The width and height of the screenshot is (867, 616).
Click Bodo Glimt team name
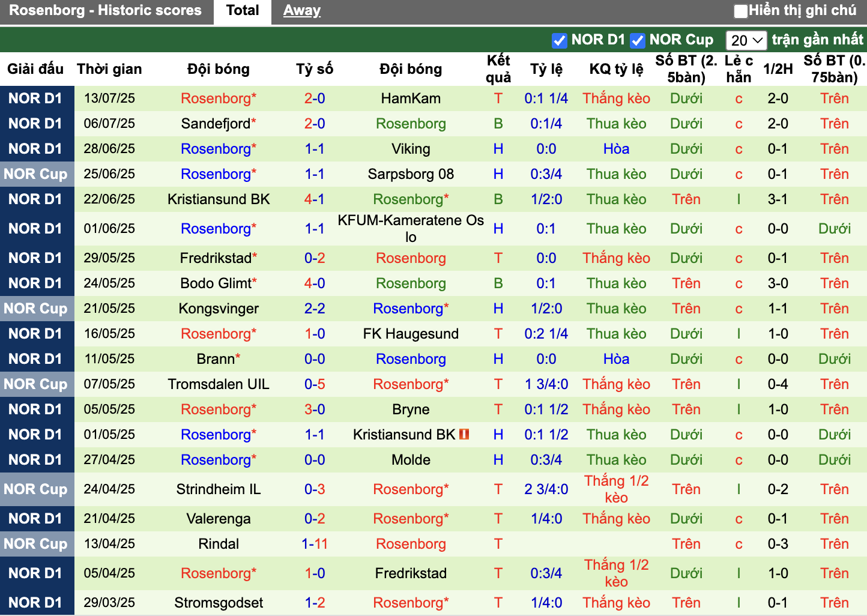click(x=219, y=283)
